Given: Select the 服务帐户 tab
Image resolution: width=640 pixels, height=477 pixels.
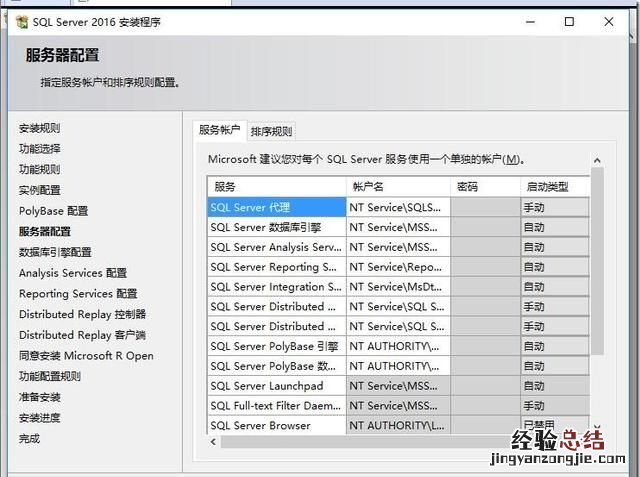Looking at the screenshot, I should pos(220,131).
